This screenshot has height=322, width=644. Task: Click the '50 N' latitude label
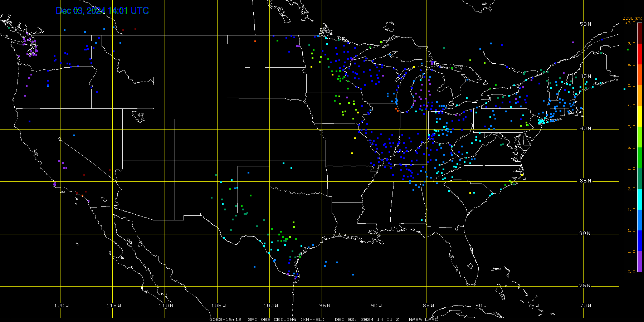[x=586, y=24]
